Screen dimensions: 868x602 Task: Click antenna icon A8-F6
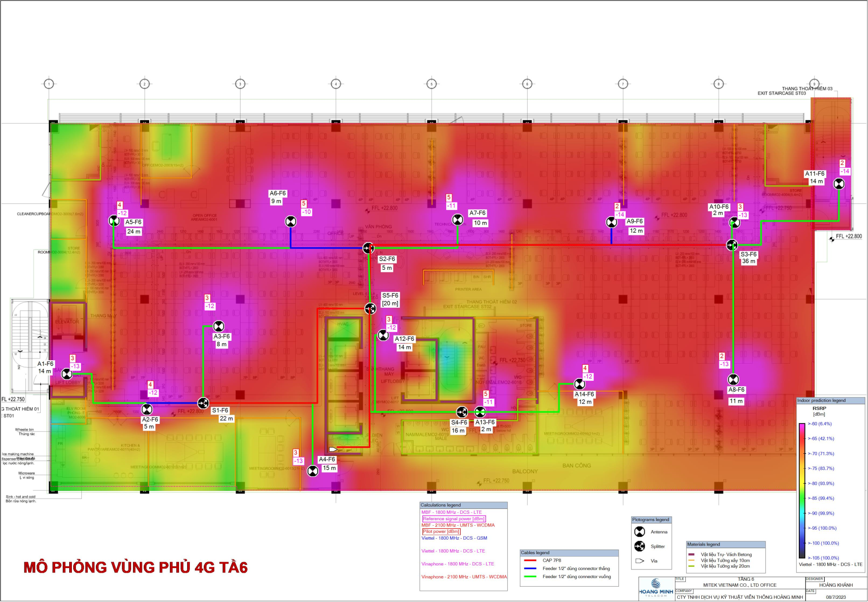pyautogui.click(x=733, y=380)
